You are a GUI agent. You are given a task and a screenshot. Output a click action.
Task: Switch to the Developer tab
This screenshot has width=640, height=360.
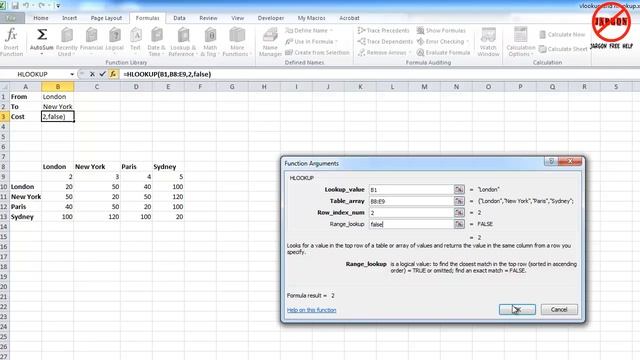[271, 18]
